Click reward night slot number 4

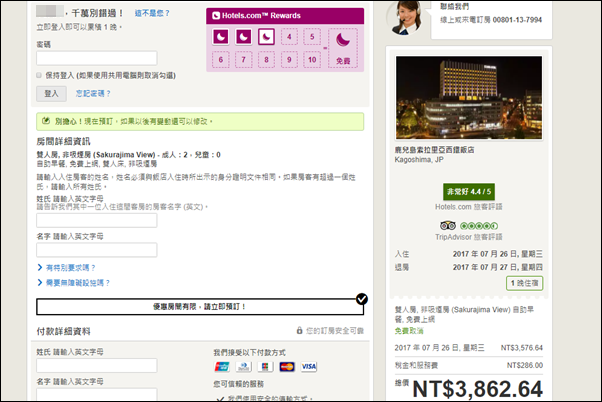pyautogui.click(x=289, y=37)
